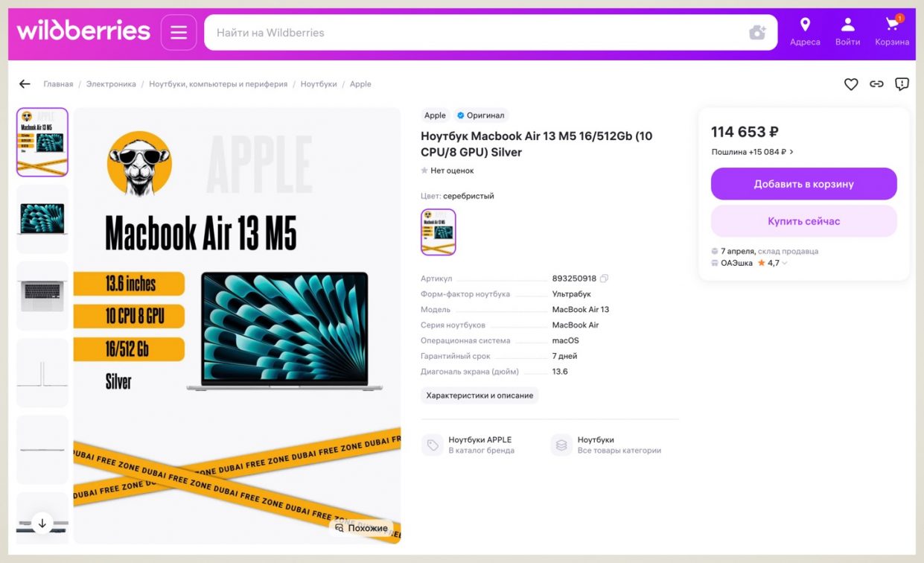Open the Ноутбуки breadcrumb link

coord(319,84)
